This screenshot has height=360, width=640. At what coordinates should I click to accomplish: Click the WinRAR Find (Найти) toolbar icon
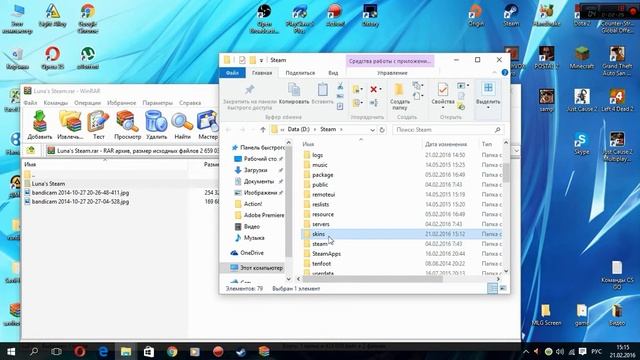pos(182,121)
